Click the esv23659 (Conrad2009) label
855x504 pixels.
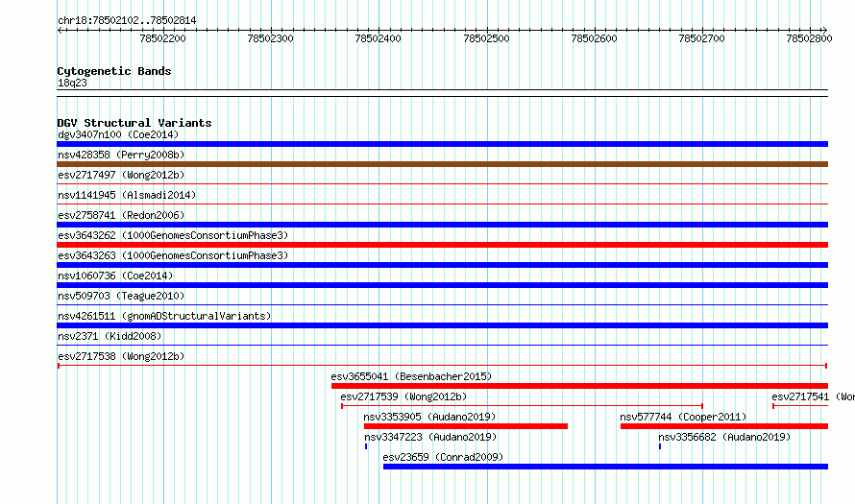(x=443, y=457)
